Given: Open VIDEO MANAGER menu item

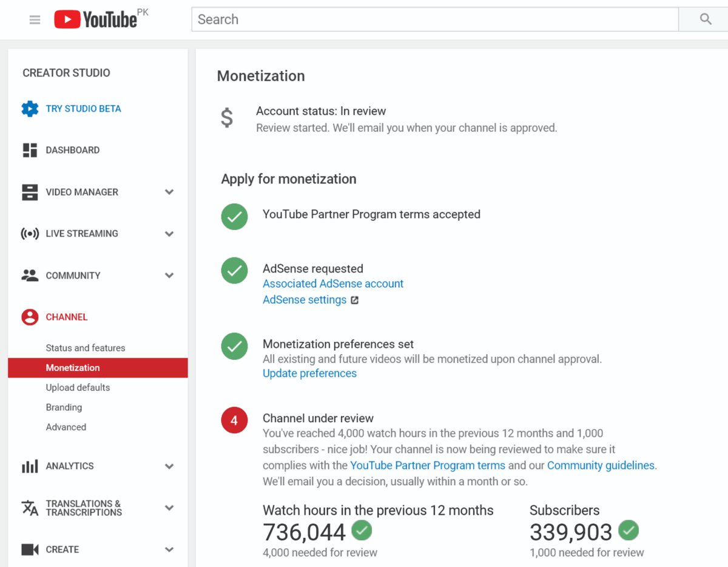Looking at the screenshot, I should pyautogui.click(x=82, y=192).
